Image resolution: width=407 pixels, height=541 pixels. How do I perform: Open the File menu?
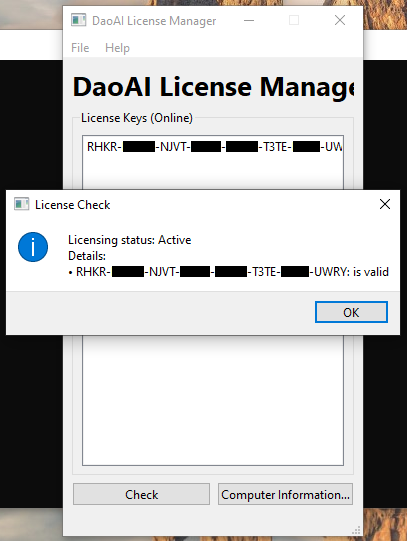click(80, 48)
